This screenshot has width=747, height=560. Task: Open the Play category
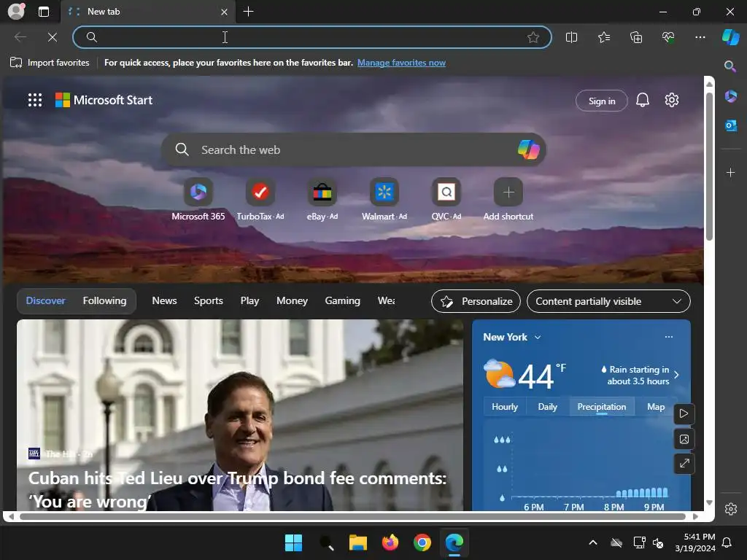tap(249, 301)
